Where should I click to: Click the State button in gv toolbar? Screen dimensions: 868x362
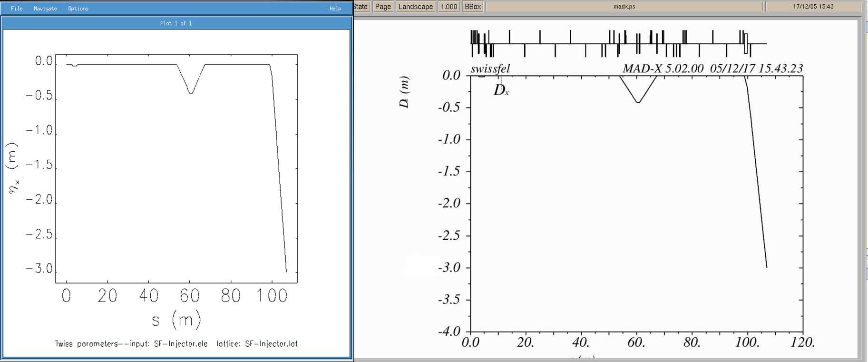click(x=361, y=7)
